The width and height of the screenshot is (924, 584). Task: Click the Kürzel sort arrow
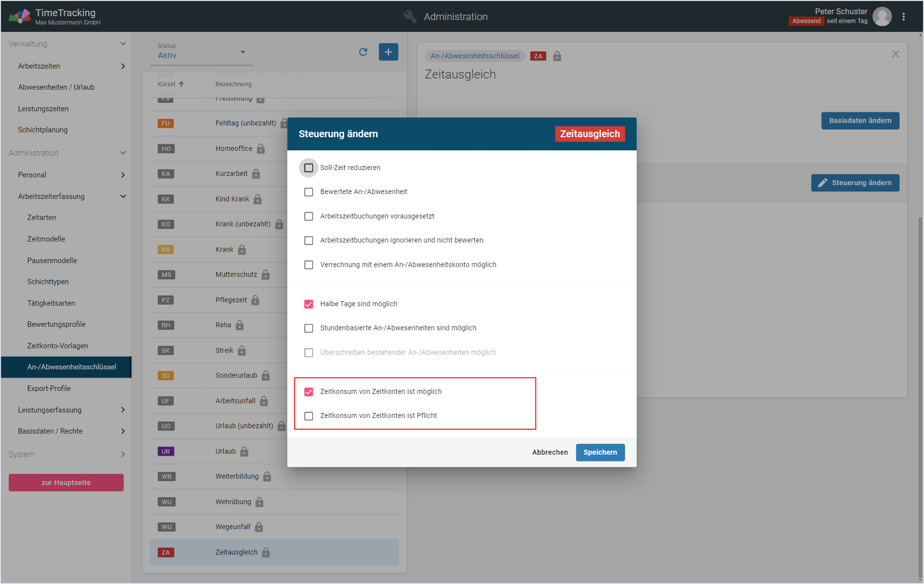(x=181, y=84)
